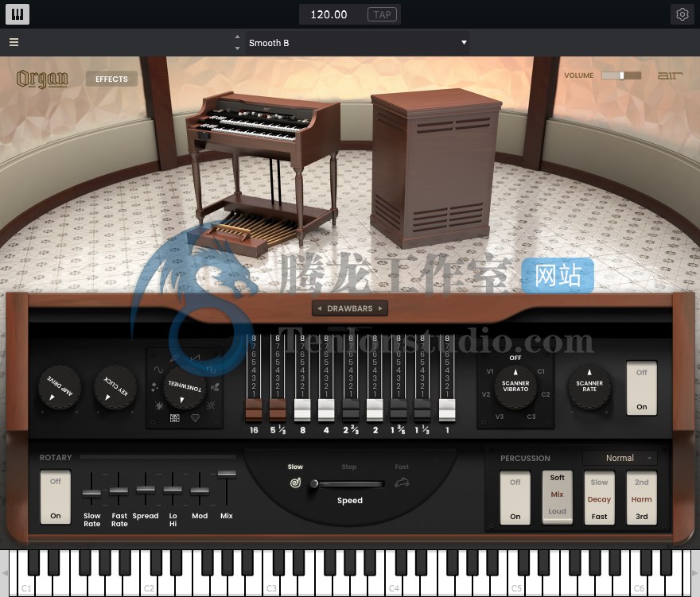Click the Key Click knob
Image resolution: width=700 pixels, height=597 pixels.
[115, 388]
